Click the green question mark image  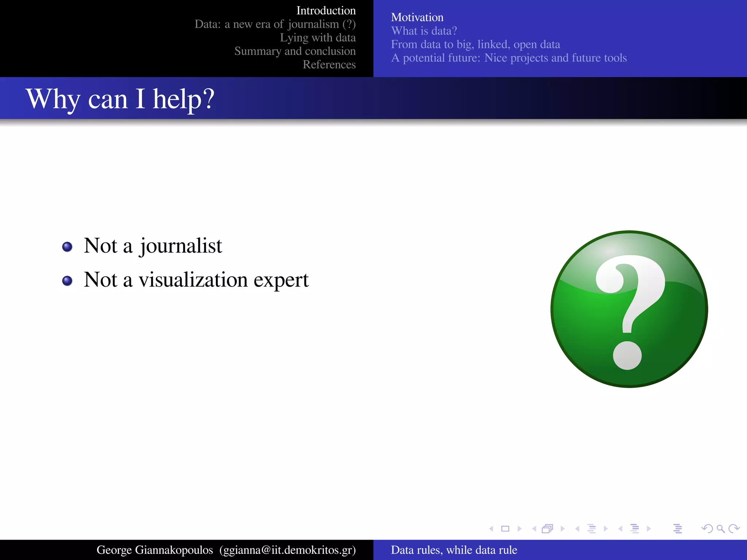(x=629, y=309)
